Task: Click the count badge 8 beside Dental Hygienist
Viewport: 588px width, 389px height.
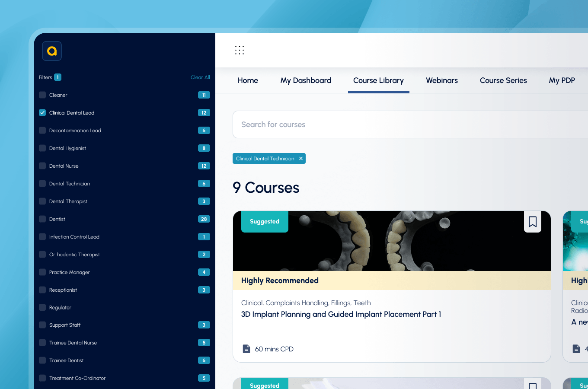Action: pos(204,148)
